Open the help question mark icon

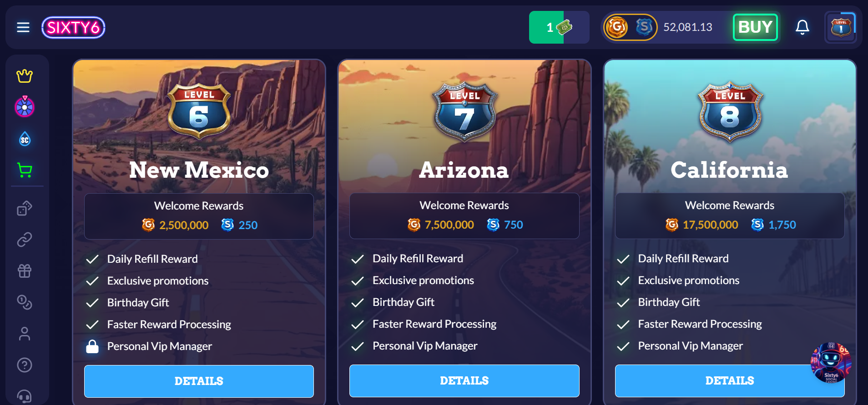pos(25,365)
